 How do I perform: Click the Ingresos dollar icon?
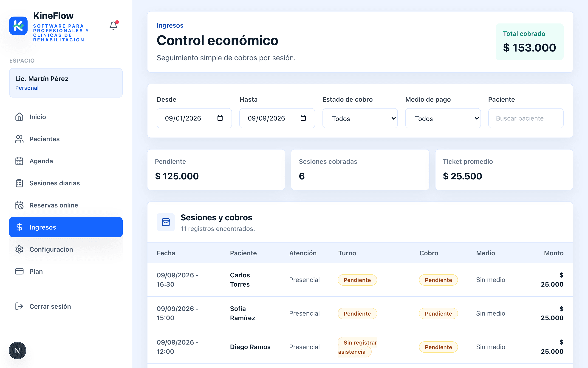(x=19, y=227)
